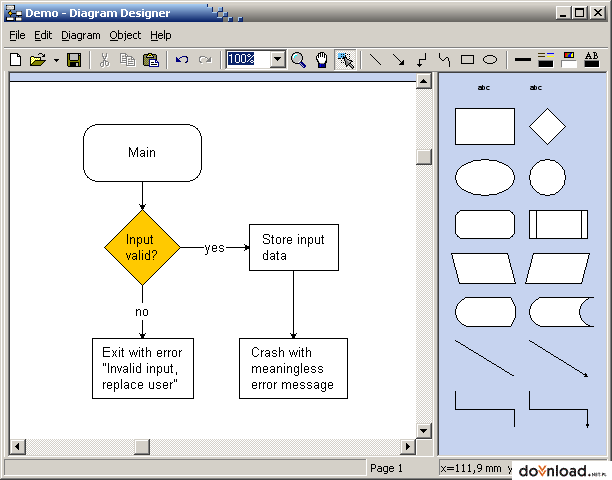The image size is (612, 480).
Task: Toggle the select/edit pointer tool
Action: point(345,60)
